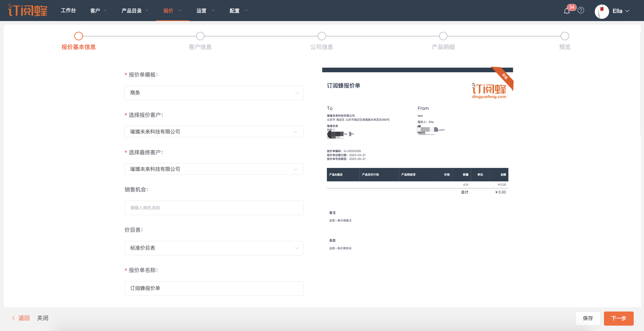The height and width of the screenshot is (331, 644).
Task: Open the 产品目录 navigation menu
Action: tap(135, 11)
